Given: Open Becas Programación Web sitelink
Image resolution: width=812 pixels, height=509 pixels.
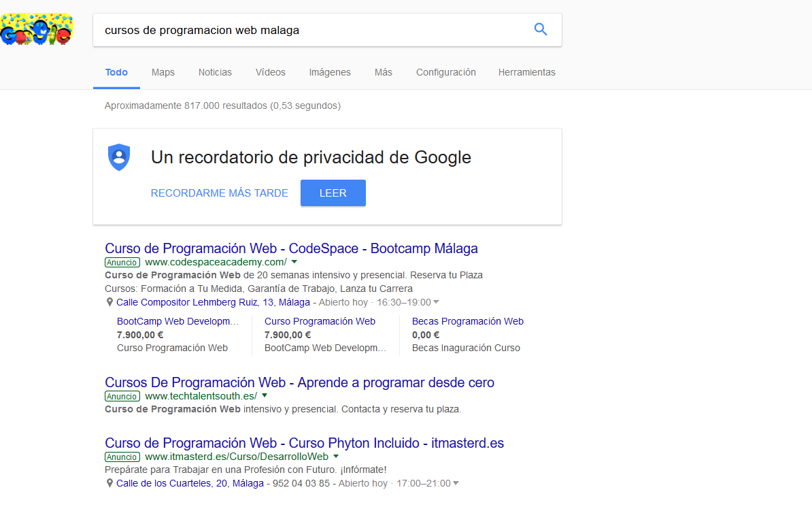Looking at the screenshot, I should [x=468, y=321].
